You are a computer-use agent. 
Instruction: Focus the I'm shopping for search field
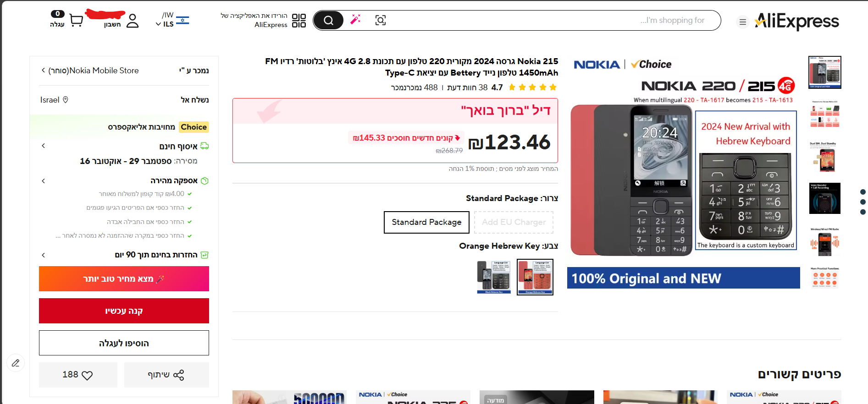tap(550, 20)
